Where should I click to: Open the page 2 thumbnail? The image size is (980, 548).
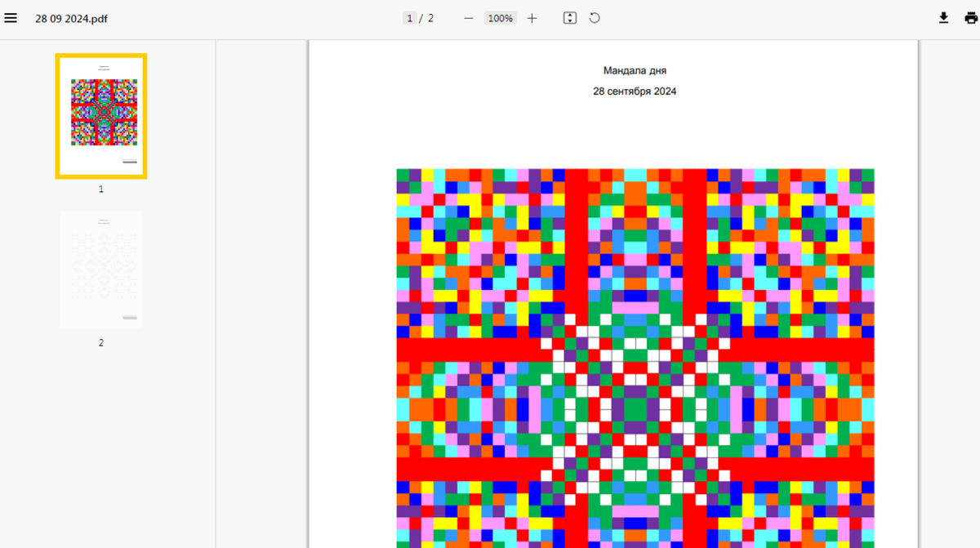point(101,270)
